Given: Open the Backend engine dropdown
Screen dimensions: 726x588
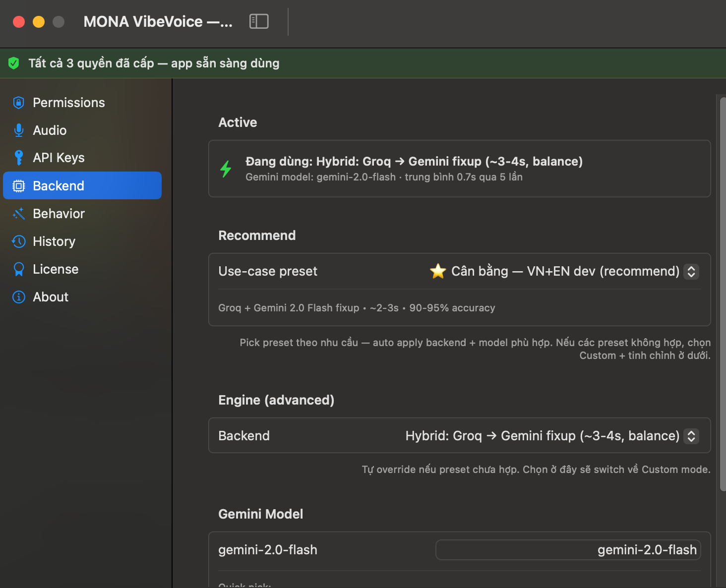Looking at the screenshot, I should 552,436.
